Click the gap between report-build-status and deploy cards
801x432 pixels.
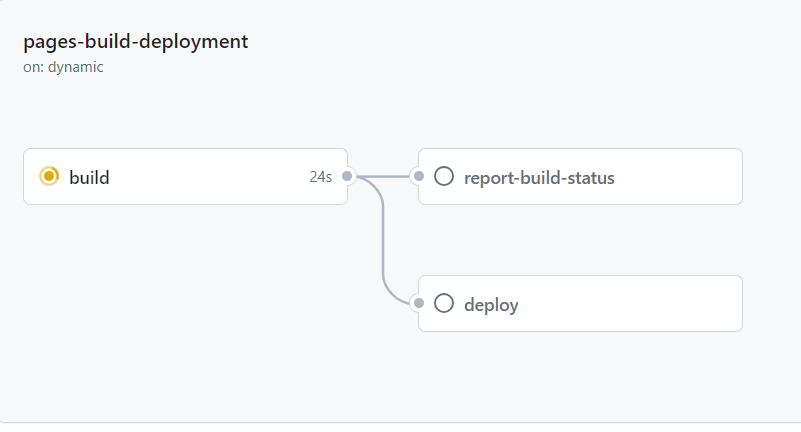(x=580, y=240)
